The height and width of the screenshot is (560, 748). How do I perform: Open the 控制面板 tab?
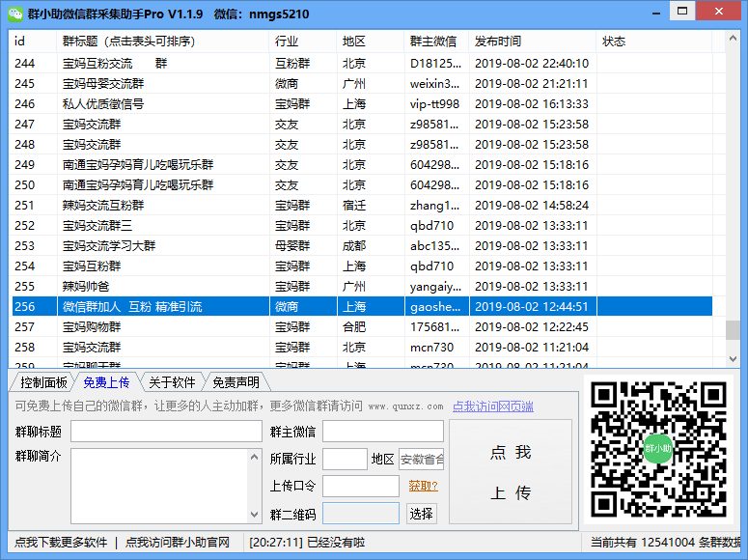coord(43,382)
